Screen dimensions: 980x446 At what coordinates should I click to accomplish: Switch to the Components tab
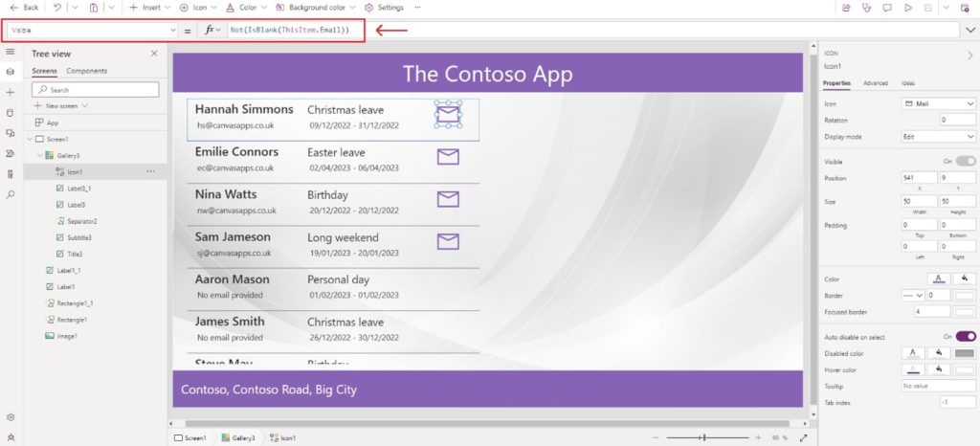[x=87, y=71]
